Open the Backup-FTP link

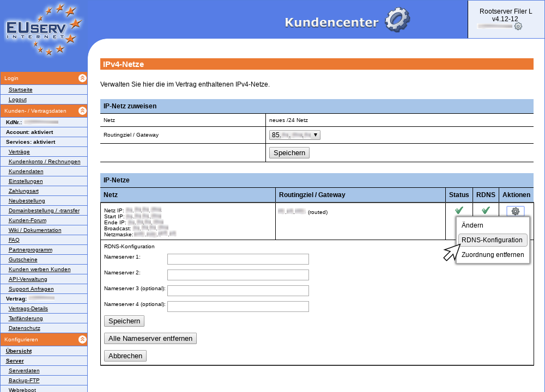pyautogui.click(x=24, y=381)
